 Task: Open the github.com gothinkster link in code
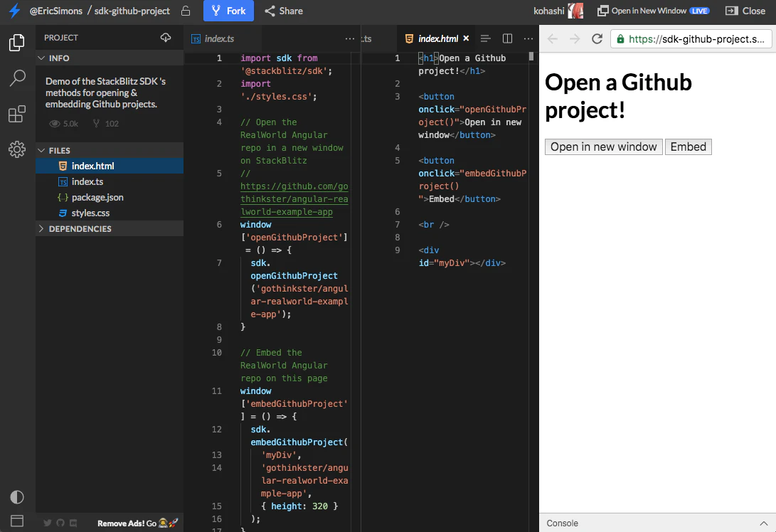[x=294, y=199]
